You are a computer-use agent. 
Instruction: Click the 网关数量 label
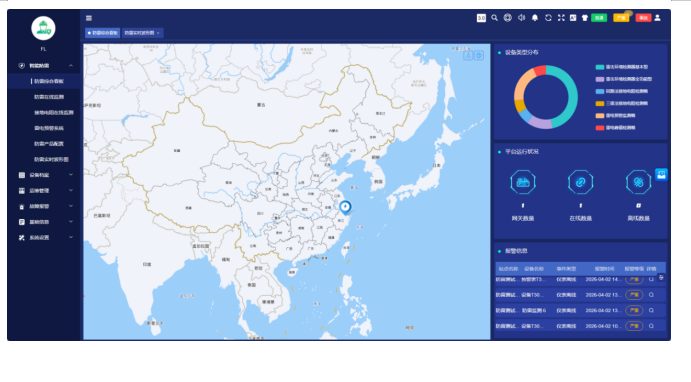tap(523, 219)
